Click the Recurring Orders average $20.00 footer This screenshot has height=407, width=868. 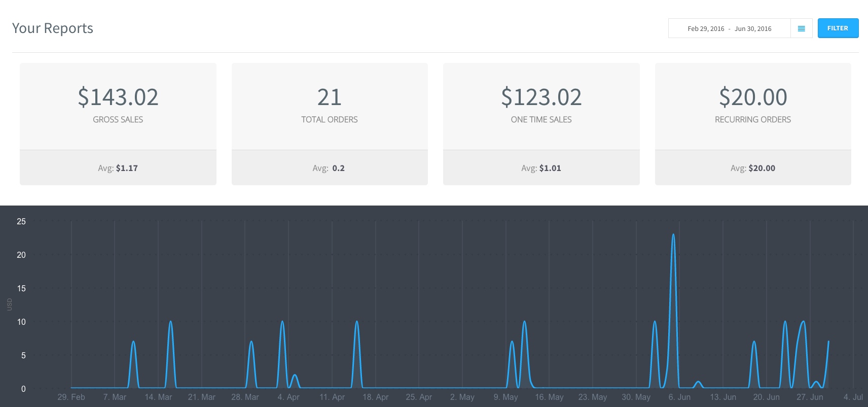tap(752, 168)
